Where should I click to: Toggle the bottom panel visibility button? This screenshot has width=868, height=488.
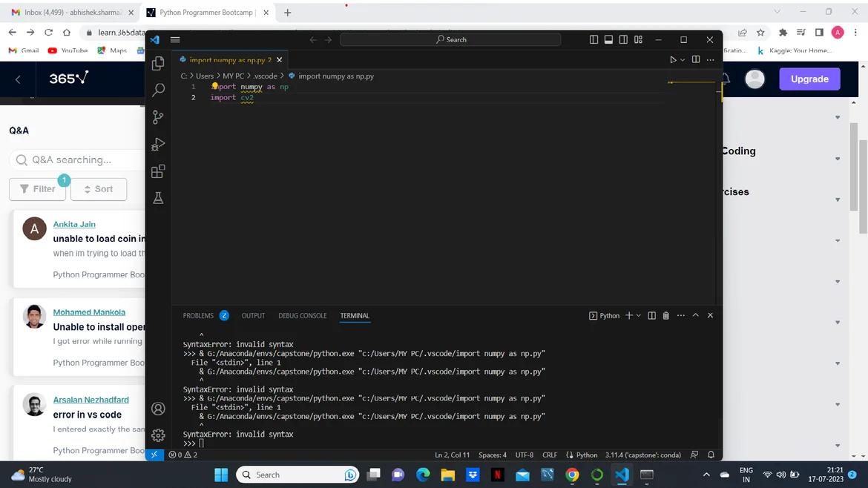pos(608,40)
